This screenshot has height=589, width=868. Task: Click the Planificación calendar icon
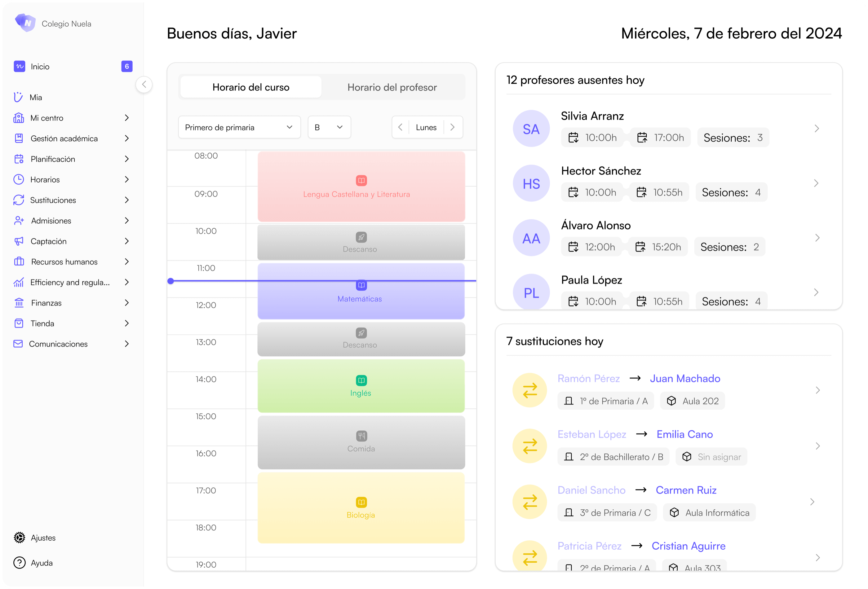click(x=19, y=159)
